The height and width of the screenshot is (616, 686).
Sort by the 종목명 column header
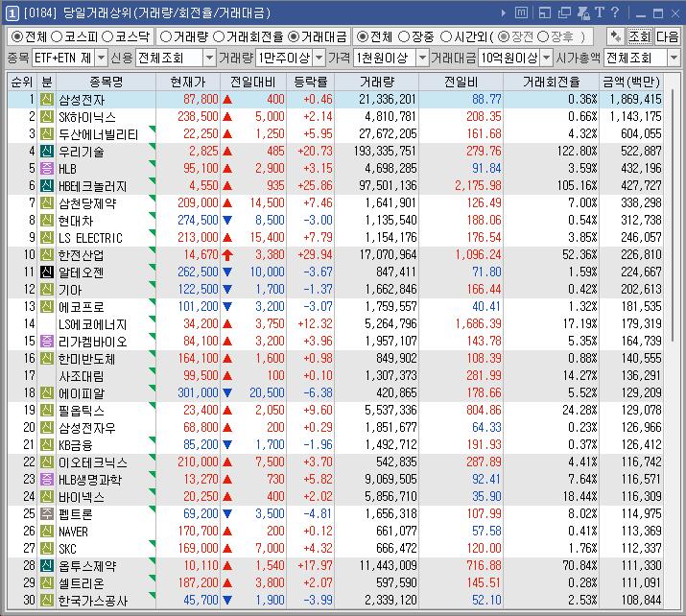click(106, 82)
